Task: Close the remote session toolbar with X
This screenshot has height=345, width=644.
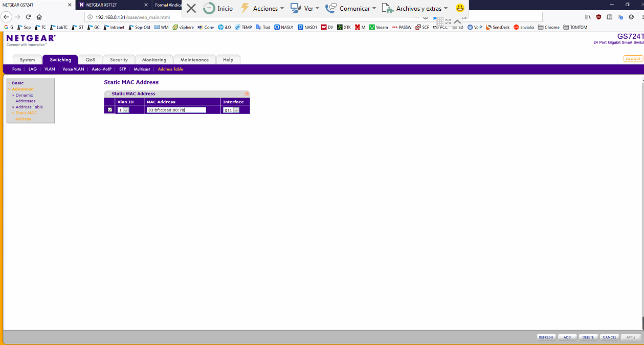Action: click(x=191, y=8)
